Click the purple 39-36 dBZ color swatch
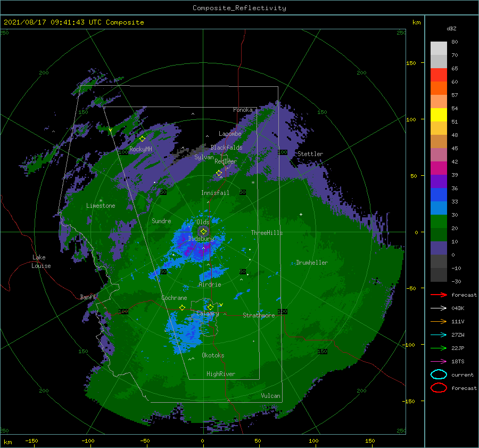The image size is (479, 448). pos(439,182)
